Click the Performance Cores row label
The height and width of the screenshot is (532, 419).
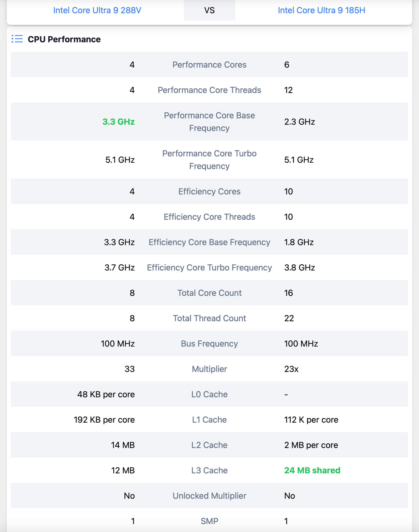click(209, 65)
